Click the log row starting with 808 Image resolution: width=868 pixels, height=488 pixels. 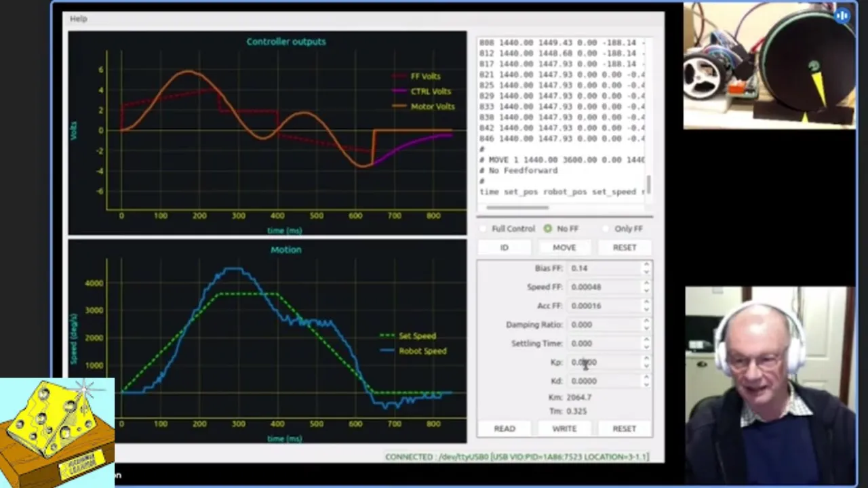coord(561,43)
